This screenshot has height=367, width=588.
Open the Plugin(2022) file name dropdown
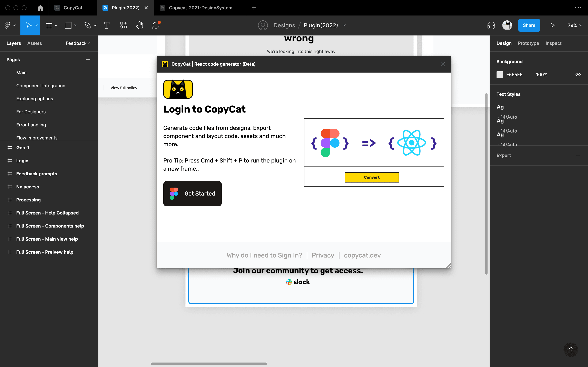click(344, 25)
